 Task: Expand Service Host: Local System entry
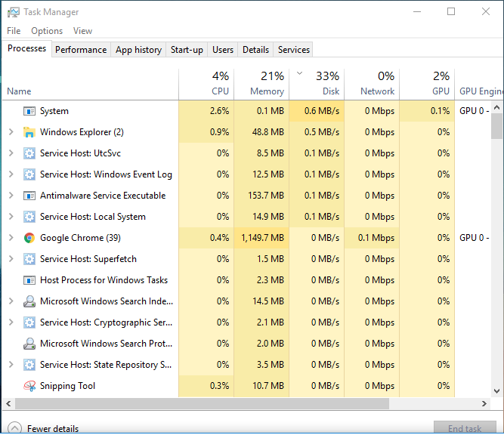pos(11,217)
